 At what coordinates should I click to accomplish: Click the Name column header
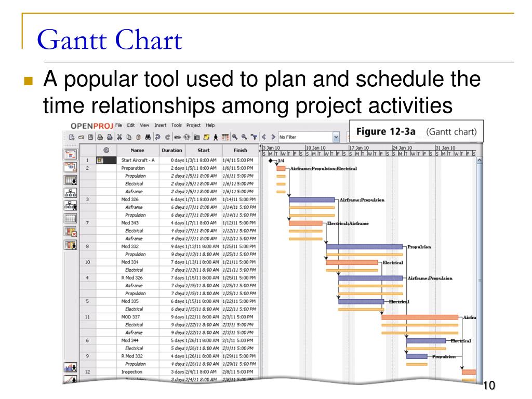[137, 150]
